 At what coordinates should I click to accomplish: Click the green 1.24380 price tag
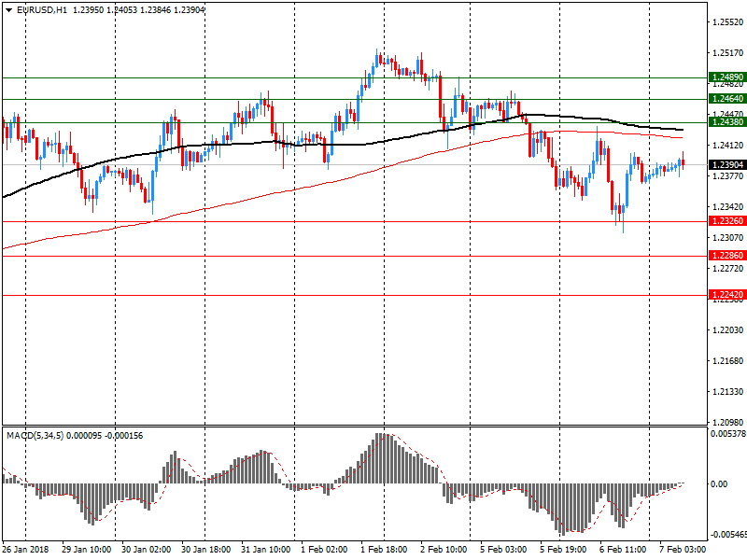click(726, 122)
